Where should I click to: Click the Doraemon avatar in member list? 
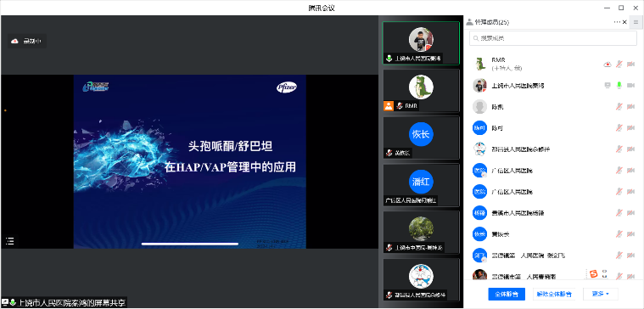[479, 149]
